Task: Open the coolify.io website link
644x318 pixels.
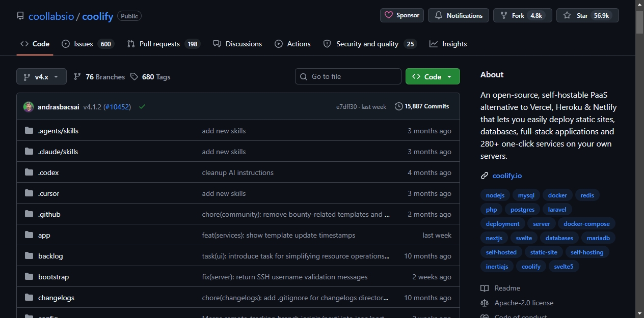Action: pyautogui.click(x=507, y=176)
